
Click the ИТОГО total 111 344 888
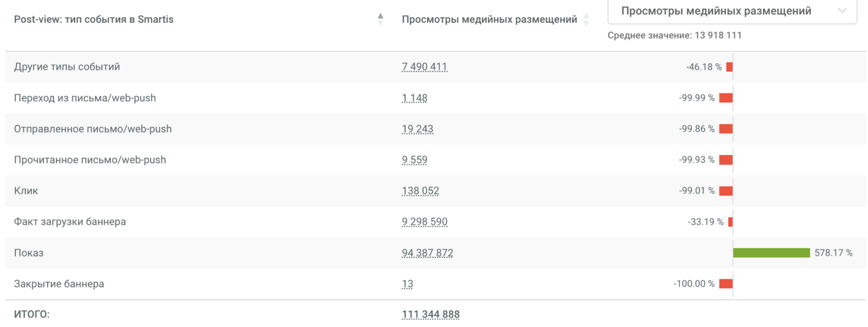[430, 314]
